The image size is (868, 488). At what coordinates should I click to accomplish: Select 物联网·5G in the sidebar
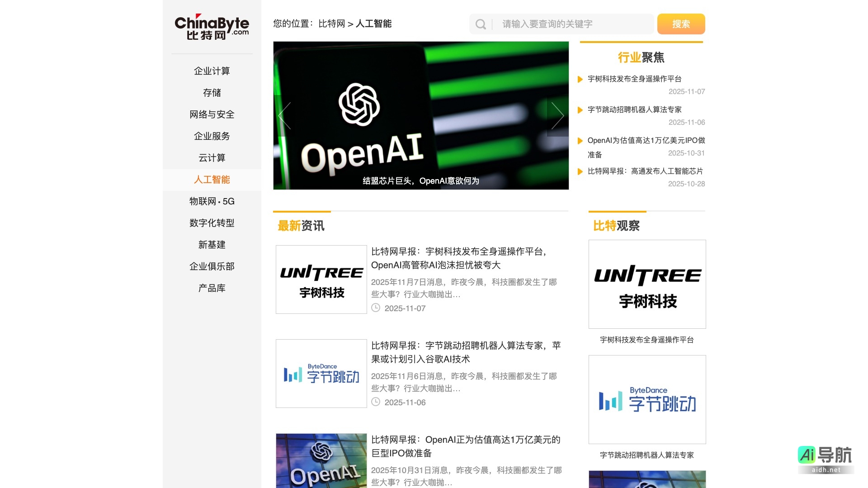(x=212, y=201)
